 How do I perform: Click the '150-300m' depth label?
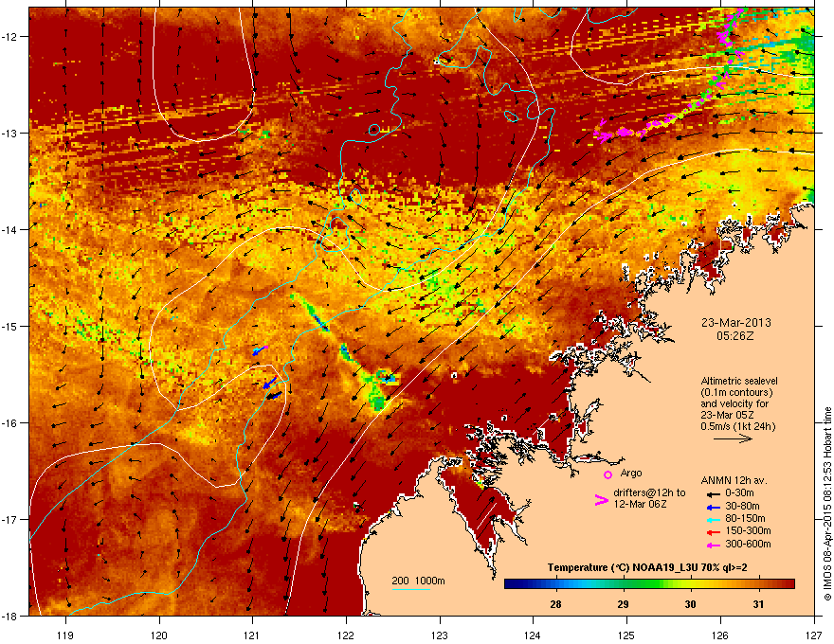[748, 530]
